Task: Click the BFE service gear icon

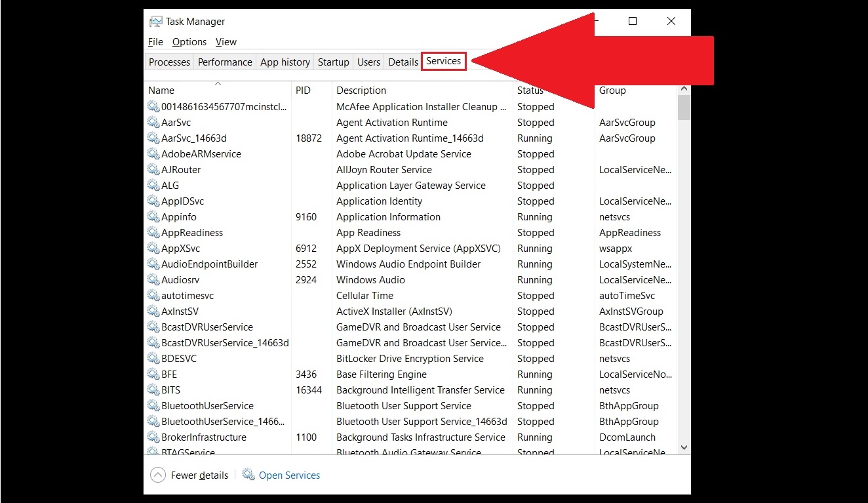Action: point(153,374)
